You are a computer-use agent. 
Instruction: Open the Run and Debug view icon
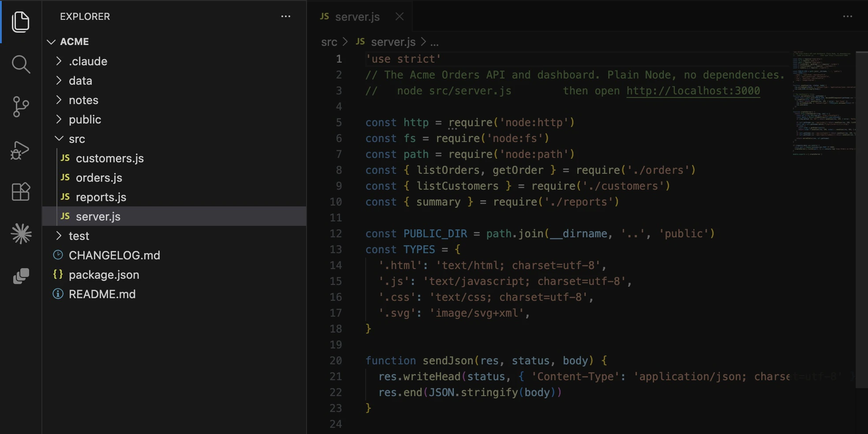(20, 150)
